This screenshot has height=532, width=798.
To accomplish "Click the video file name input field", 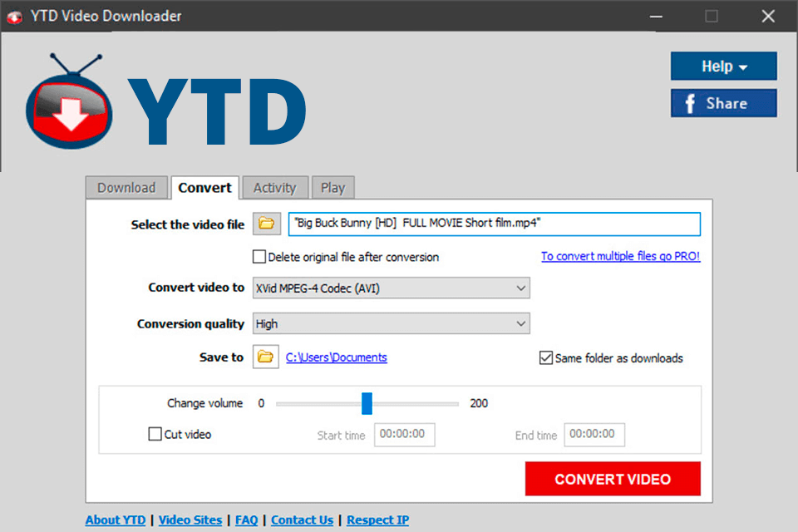I will [494, 224].
